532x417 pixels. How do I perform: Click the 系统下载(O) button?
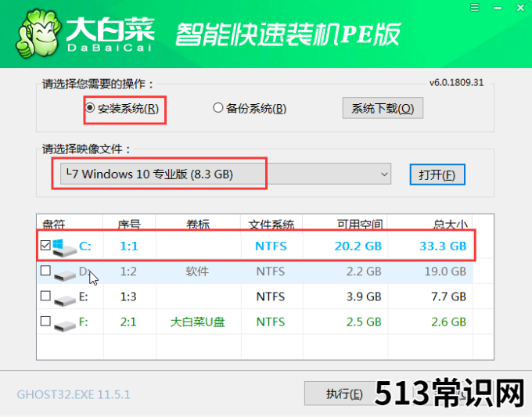click(x=383, y=108)
